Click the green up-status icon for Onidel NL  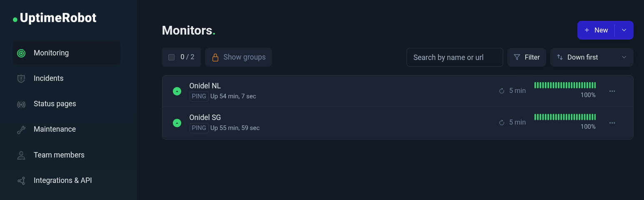177,91
